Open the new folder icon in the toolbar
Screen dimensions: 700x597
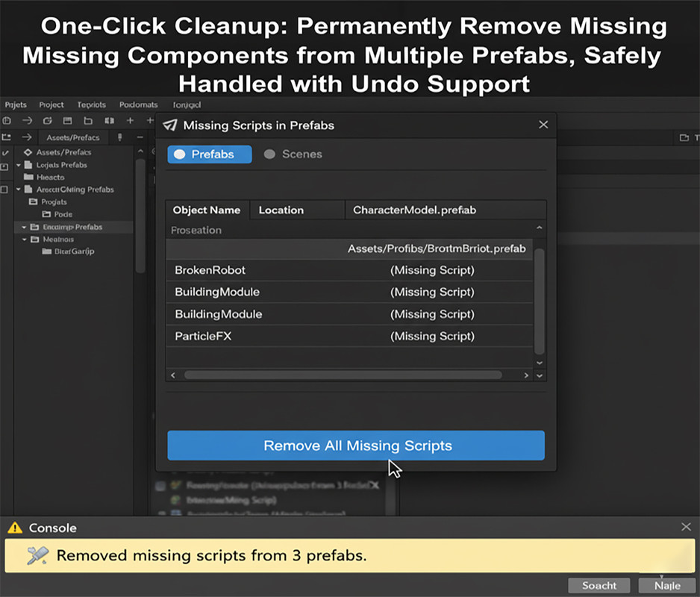click(x=87, y=120)
